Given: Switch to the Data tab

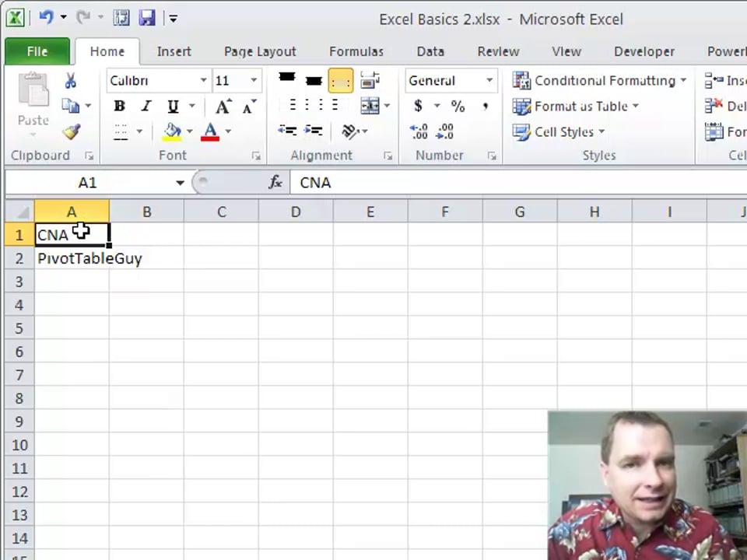Looking at the screenshot, I should [x=430, y=51].
